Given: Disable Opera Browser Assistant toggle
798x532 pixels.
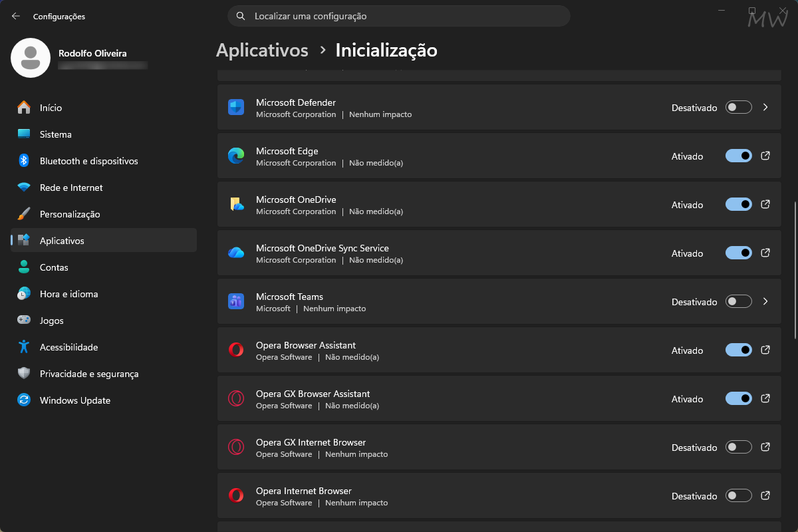Looking at the screenshot, I should pos(739,350).
